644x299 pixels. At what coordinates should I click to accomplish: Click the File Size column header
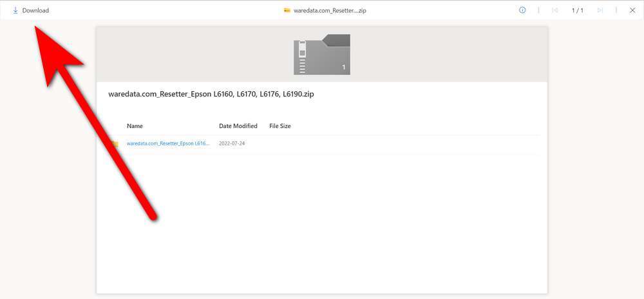[x=280, y=126]
